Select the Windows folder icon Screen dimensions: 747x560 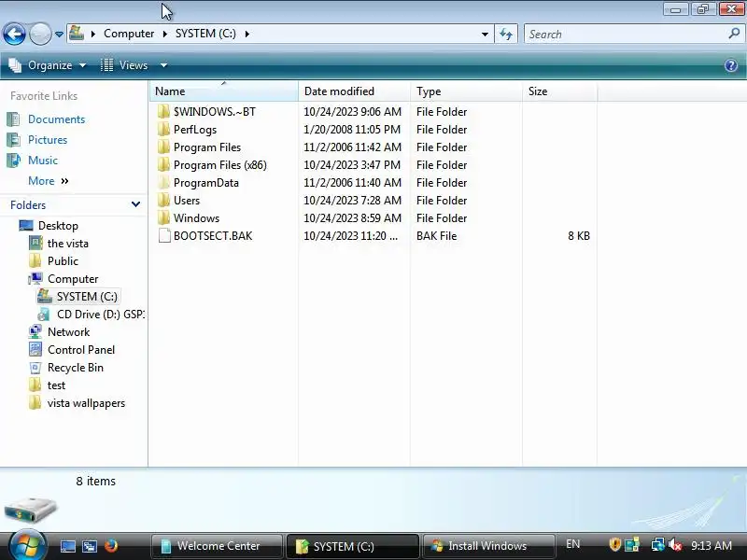[163, 217]
